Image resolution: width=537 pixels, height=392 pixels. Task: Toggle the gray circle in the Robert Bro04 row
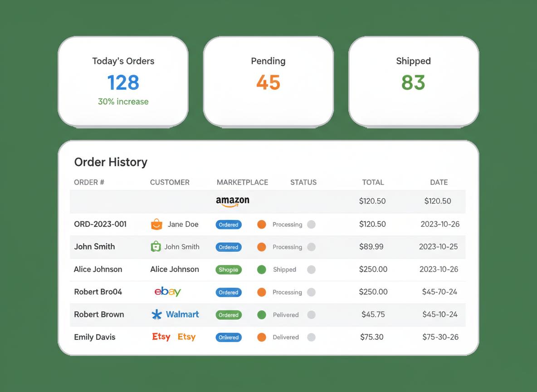311,292
